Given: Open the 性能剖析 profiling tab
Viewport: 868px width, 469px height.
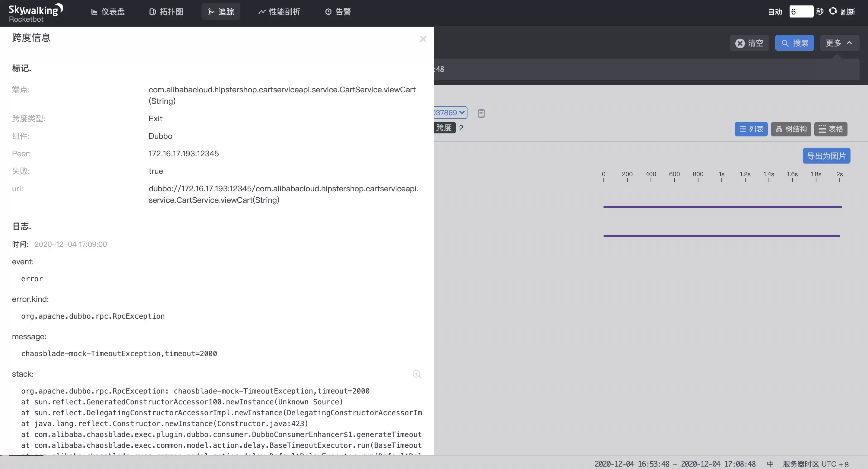Looking at the screenshot, I should (279, 12).
